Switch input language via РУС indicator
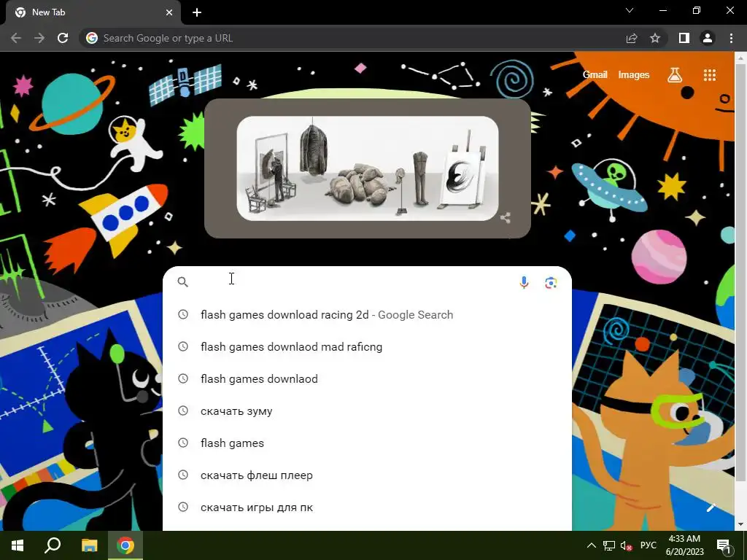747x560 pixels. click(x=649, y=545)
